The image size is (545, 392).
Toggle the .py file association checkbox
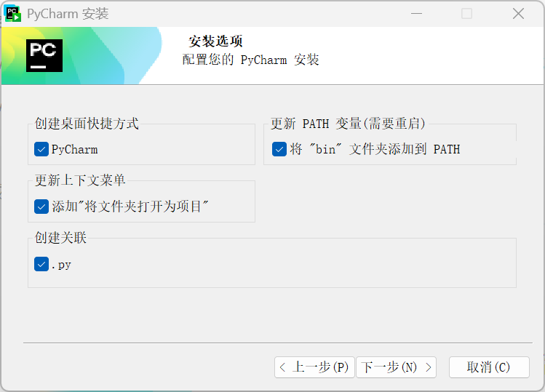[x=41, y=264]
